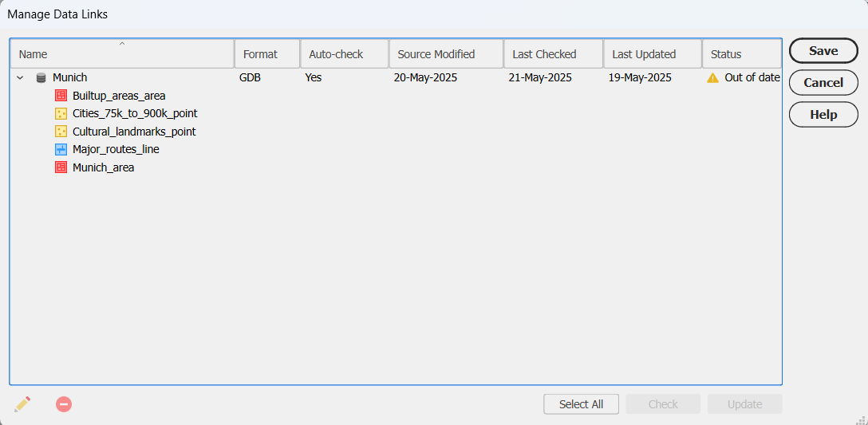The width and height of the screenshot is (868, 425).
Task: Click the red remove link icon
Action: [x=64, y=404]
